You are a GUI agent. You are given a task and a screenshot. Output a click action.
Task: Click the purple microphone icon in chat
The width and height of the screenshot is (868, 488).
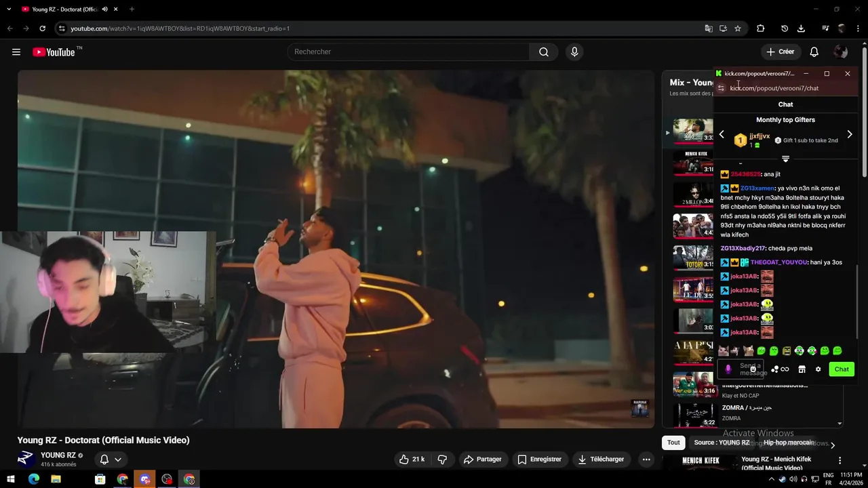[x=728, y=369]
